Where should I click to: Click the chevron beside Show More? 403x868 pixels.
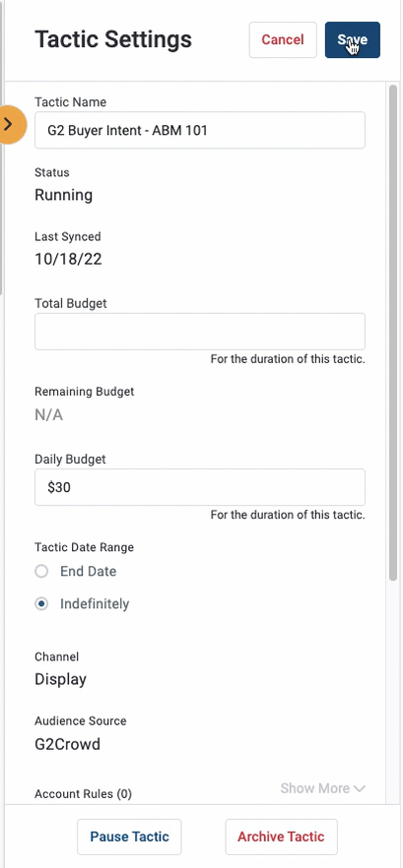(x=360, y=788)
